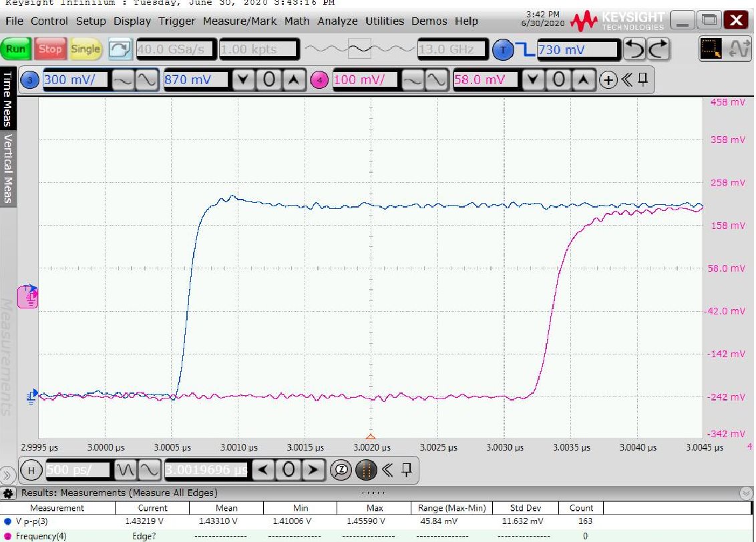The image size is (756, 542).
Task: Click the add channel plus icon
Action: (608, 80)
